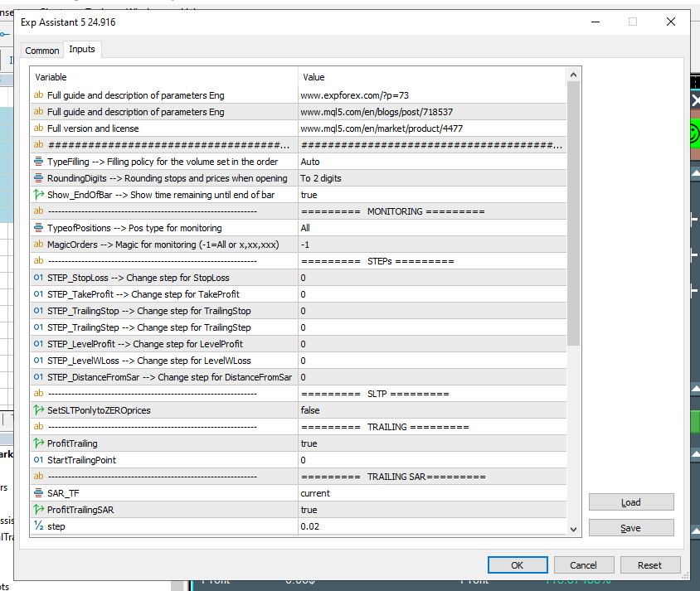Screen dimensions: 700x591
Task: Select the Inputs tab
Action: (82, 49)
